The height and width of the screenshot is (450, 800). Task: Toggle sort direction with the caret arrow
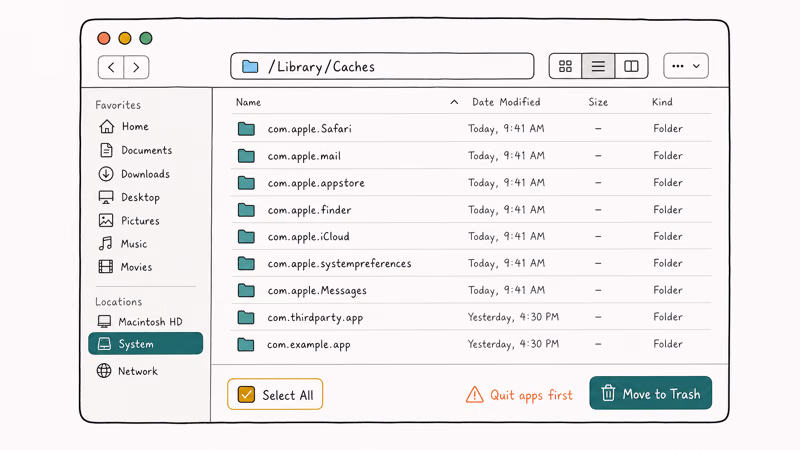(x=454, y=102)
